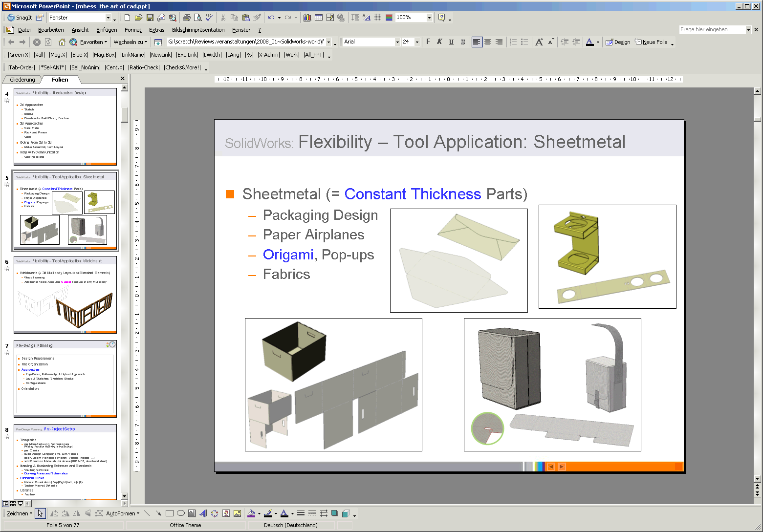763x532 pixels.
Task: Insert a picture from file
Action: 237,513
